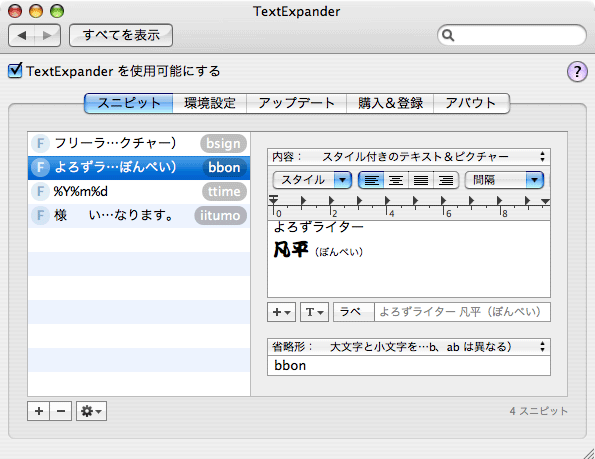
Task: Align text left
Action: [371, 180]
